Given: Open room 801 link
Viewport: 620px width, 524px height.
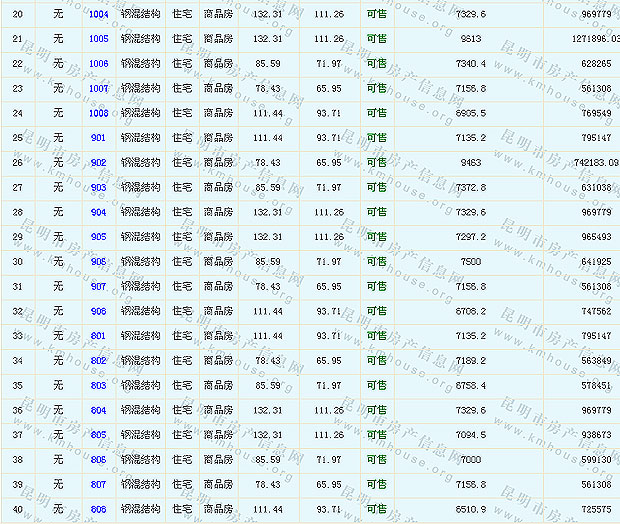Looking at the screenshot, I should 98,336.
